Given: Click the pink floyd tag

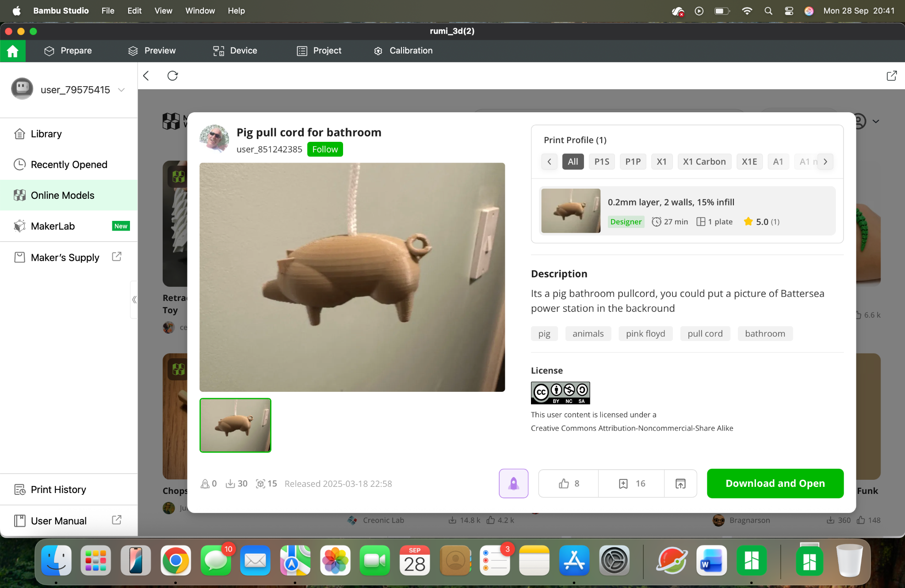Looking at the screenshot, I should point(645,334).
